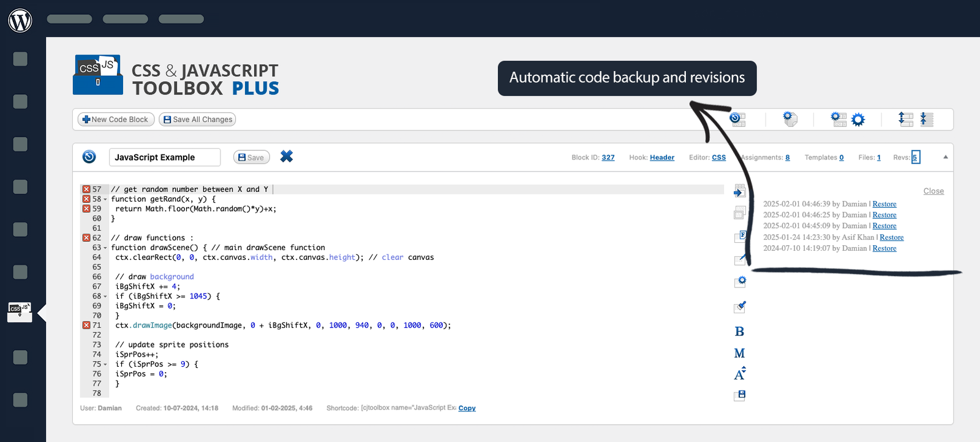Click the Save button beside block name
Screen dimensions: 980x442
click(251, 158)
